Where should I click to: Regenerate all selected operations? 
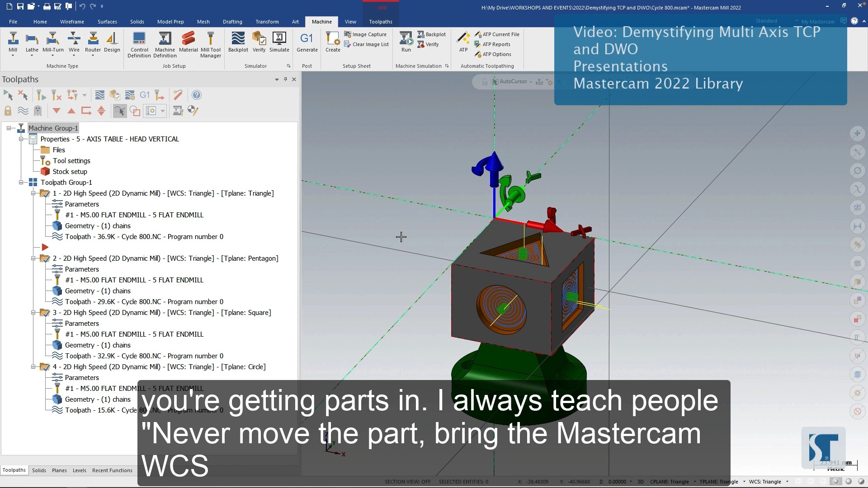coord(41,95)
